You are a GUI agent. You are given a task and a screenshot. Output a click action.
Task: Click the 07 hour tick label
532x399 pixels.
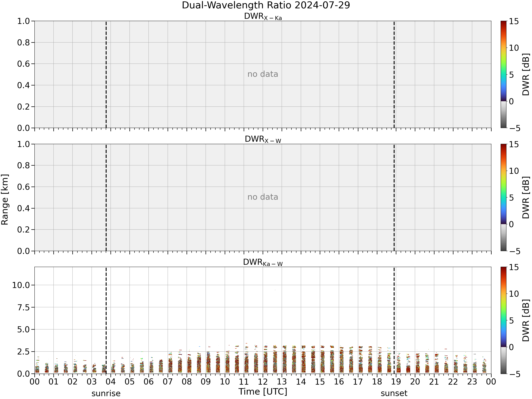point(168,382)
